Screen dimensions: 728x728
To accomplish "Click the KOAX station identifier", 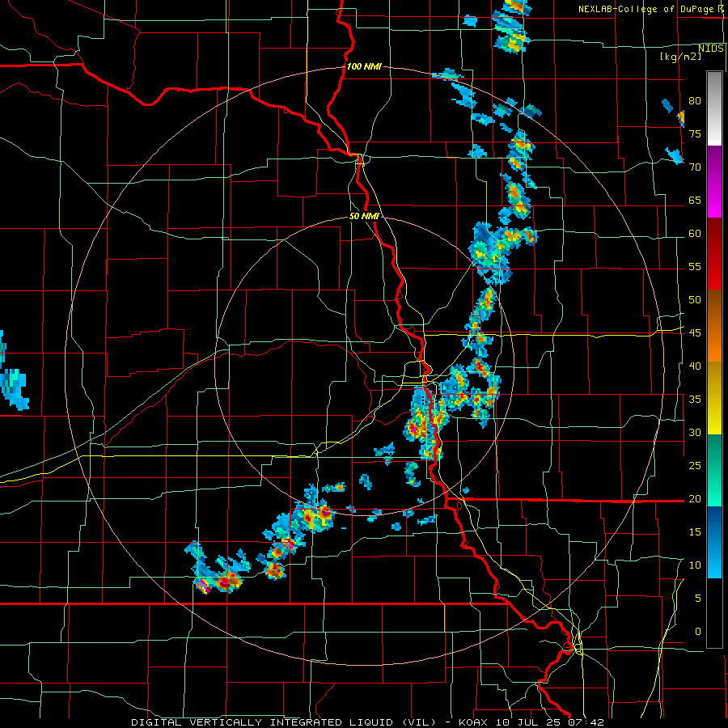I will click(x=474, y=722).
